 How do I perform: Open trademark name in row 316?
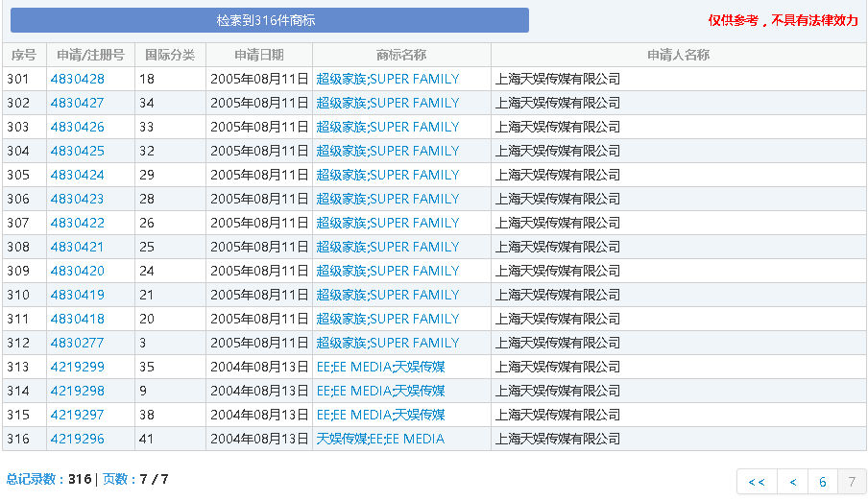(x=380, y=439)
